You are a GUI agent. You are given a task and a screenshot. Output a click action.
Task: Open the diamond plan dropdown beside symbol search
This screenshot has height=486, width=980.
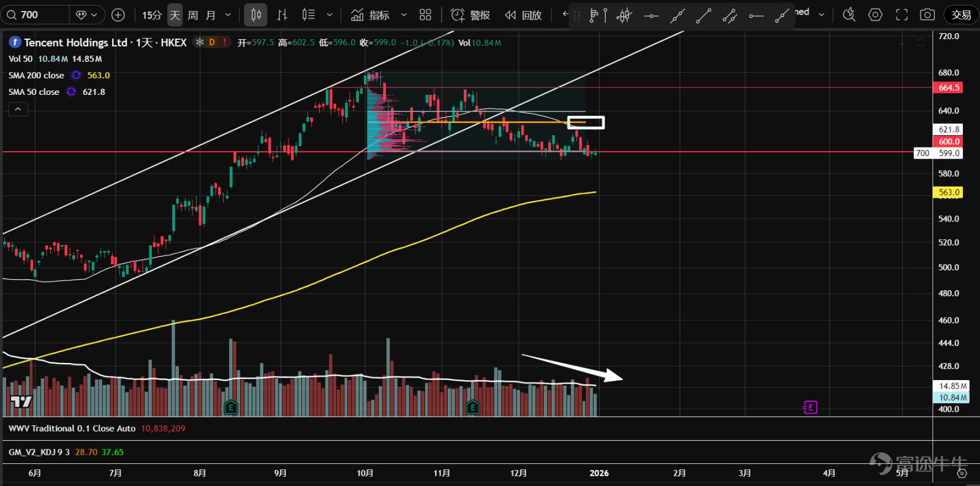point(86,15)
